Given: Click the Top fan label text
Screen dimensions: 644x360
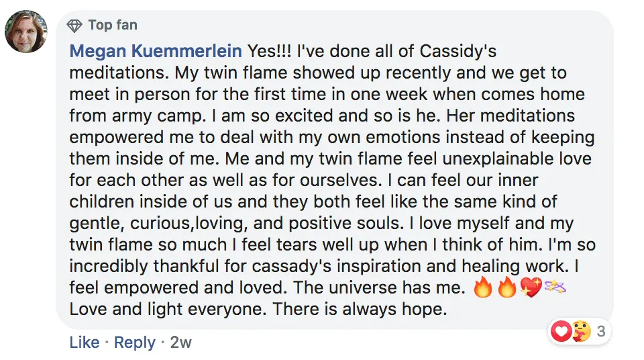Looking at the screenshot, I should coord(113,25).
